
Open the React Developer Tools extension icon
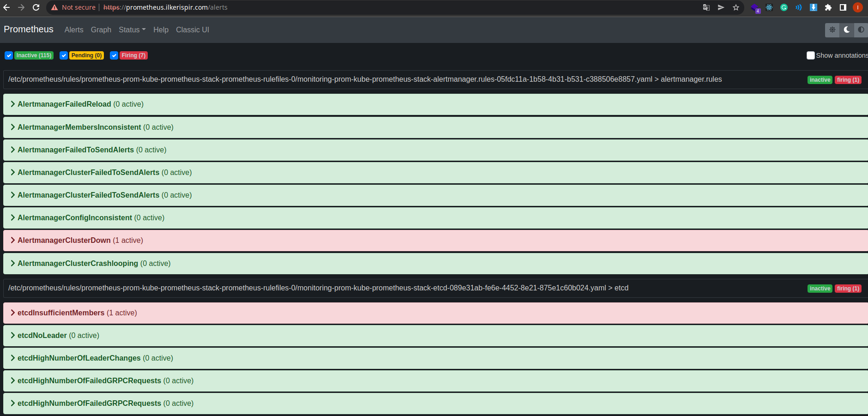769,7
